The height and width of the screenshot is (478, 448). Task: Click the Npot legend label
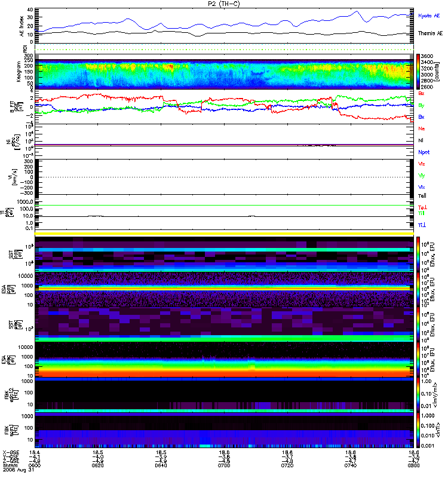(x=424, y=152)
